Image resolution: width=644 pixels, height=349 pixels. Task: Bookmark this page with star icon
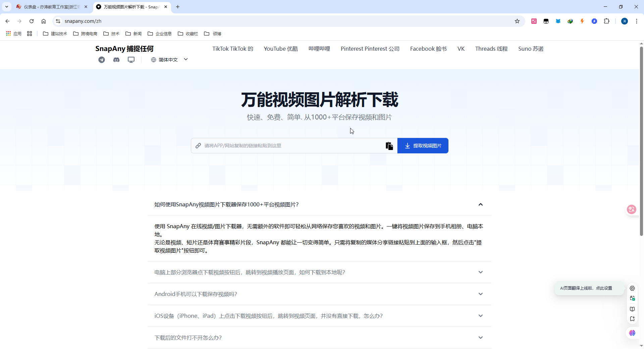(x=517, y=21)
